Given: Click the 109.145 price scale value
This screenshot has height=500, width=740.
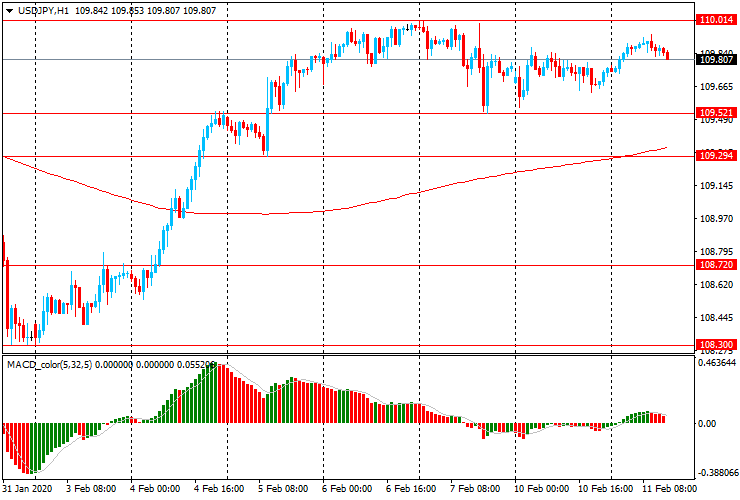Looking at the screenshot, I should pyautogui.click(x=716, y=186).
